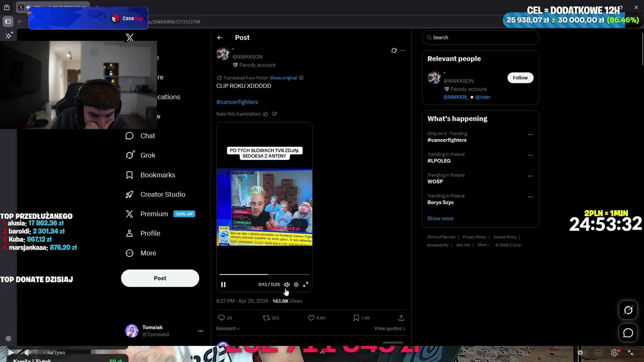Pause the video in the post

coord(223,285)
